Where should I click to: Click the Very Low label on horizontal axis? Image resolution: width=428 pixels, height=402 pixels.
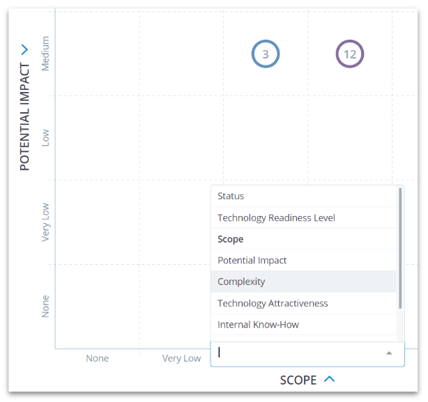[x=182, y=358]
